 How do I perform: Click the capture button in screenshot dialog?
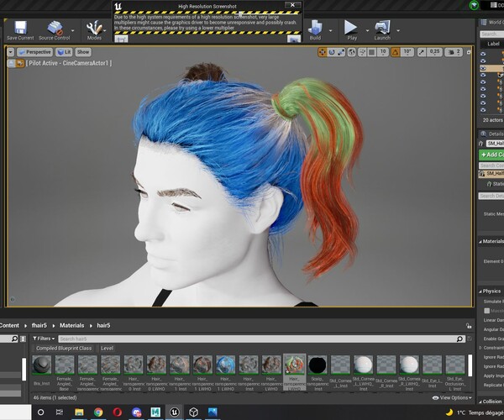click(x=294, y=39)
